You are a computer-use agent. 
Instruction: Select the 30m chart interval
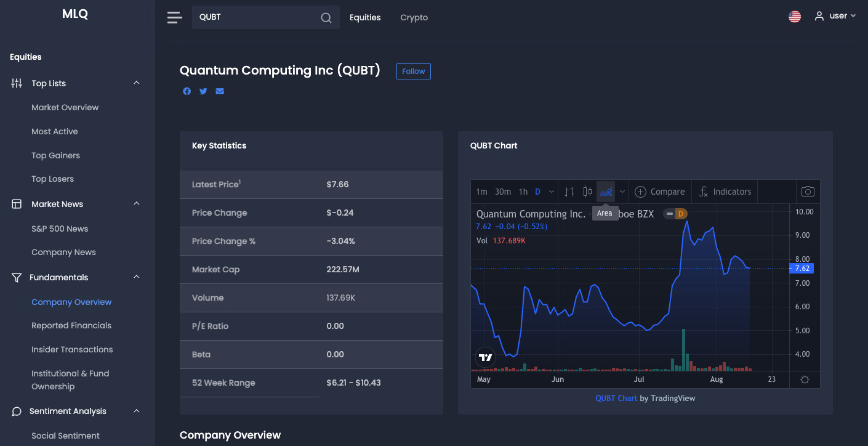(503, 192)
